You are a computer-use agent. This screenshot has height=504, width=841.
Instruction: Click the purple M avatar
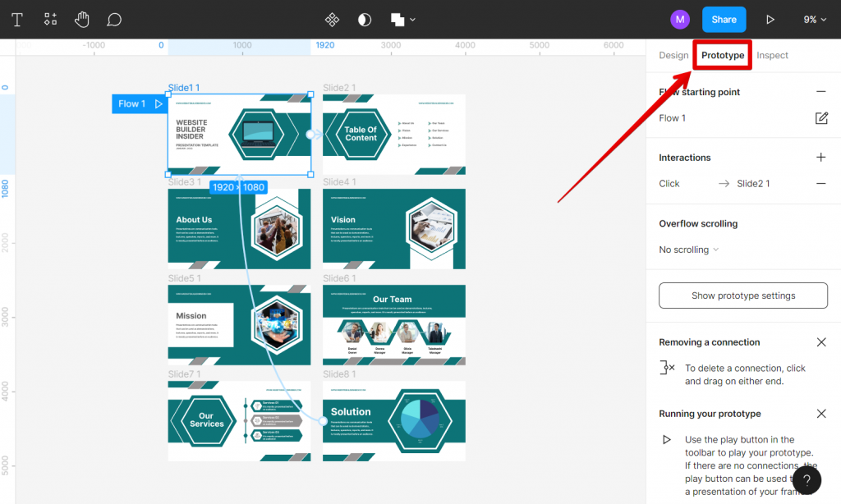(x=680, y=19)
